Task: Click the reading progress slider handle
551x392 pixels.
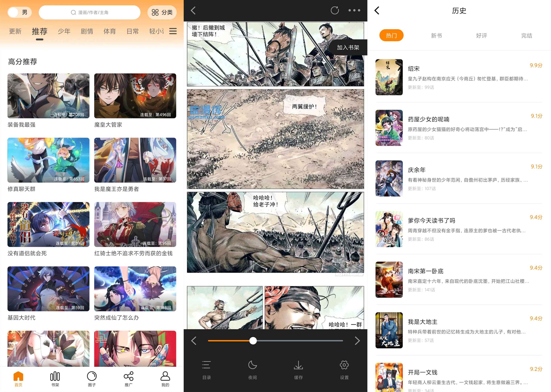Action: (253, 341)
